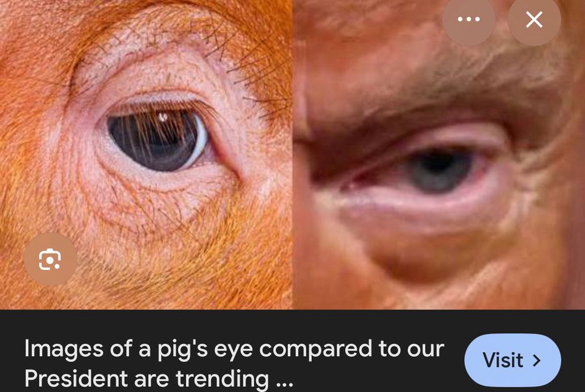585x392 pixels.
Task: Close the image preview with the X
Action: tap(534, 19)
